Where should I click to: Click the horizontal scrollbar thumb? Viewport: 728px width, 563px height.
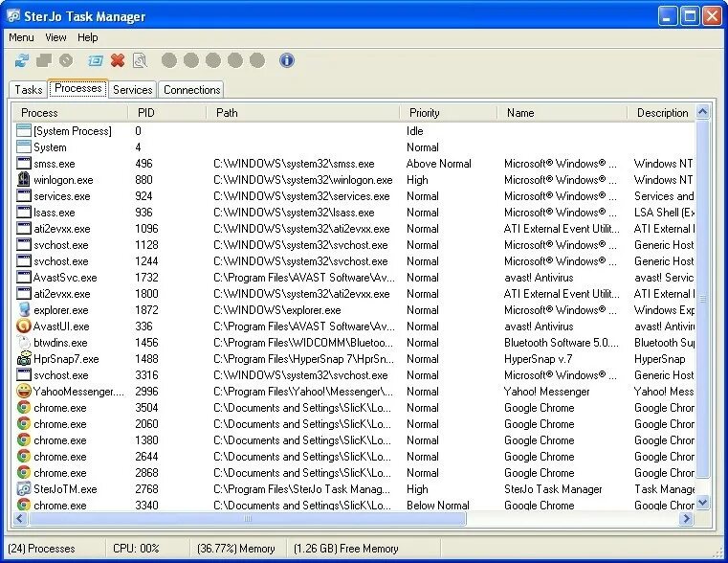[248, 518]
